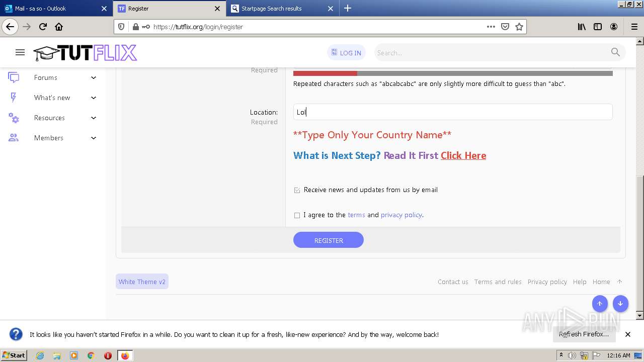This screenshot has height=362, width=644.
Task: Close the Startpage Search results tab
Action: click(x=331, y=9)
